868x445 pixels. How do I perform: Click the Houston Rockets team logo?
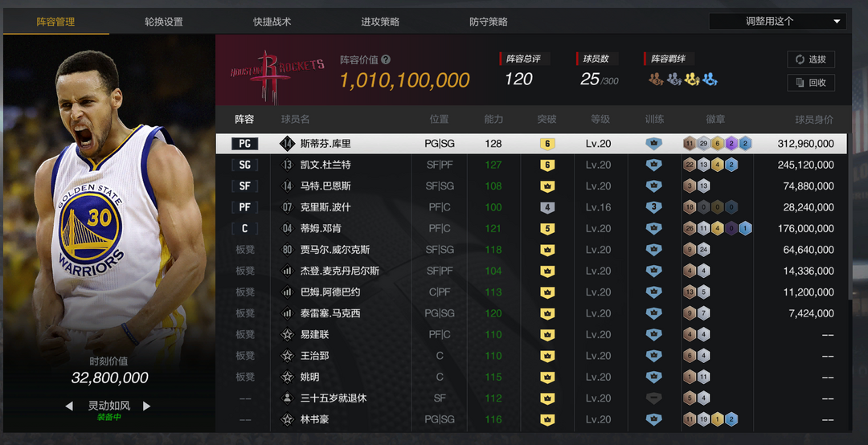277,75
